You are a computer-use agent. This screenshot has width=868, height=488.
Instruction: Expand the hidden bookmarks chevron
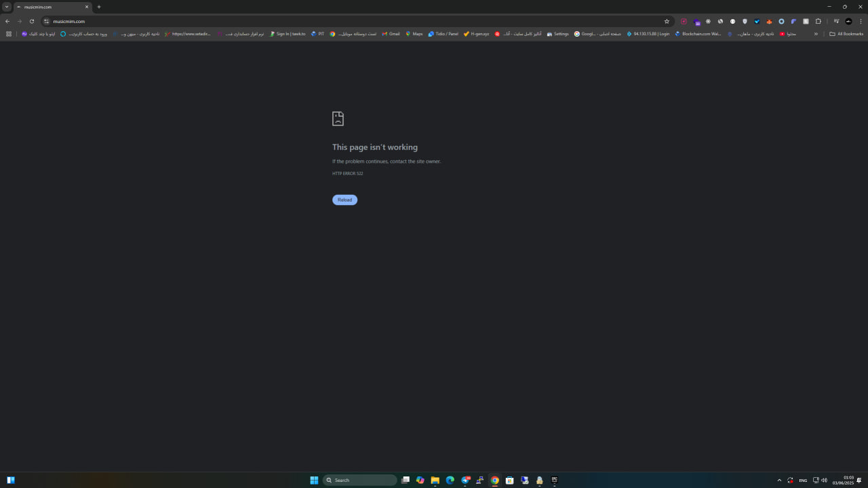[x=816, y=34]
